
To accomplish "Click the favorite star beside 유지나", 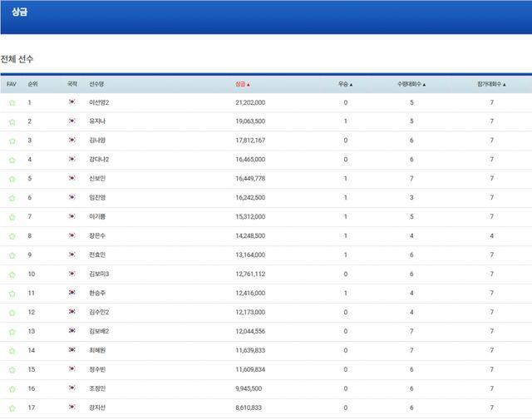I will coord(12,121).
